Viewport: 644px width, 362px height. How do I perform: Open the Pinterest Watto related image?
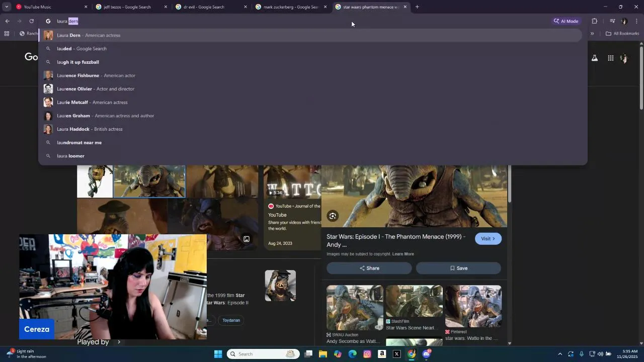[473, 306]
